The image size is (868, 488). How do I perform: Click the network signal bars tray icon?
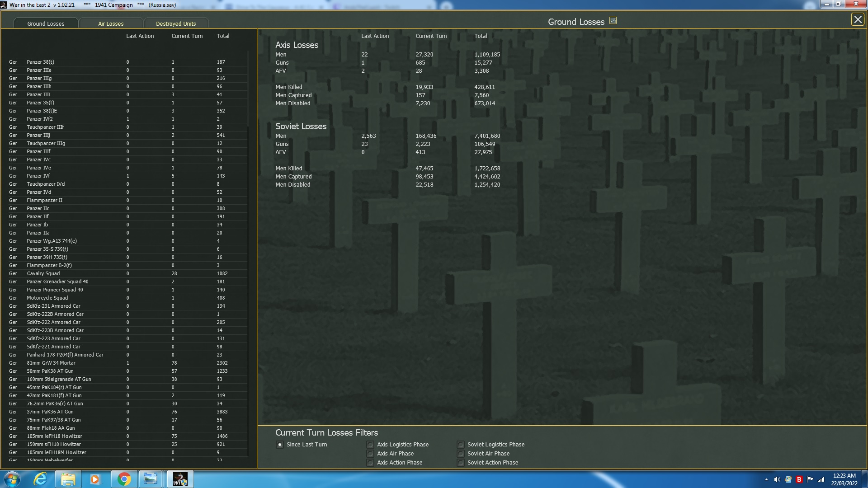point(821,479)
